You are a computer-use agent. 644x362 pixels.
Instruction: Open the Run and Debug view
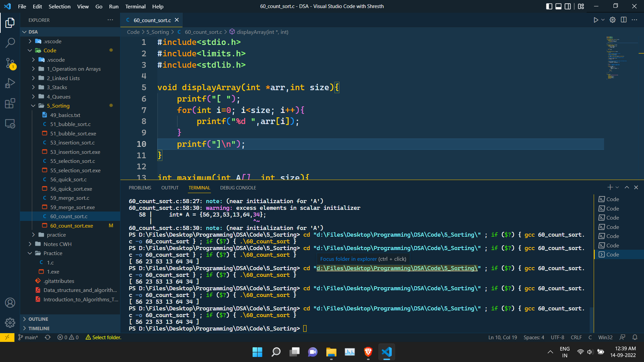pyautogui.click(x=10, y=83)
